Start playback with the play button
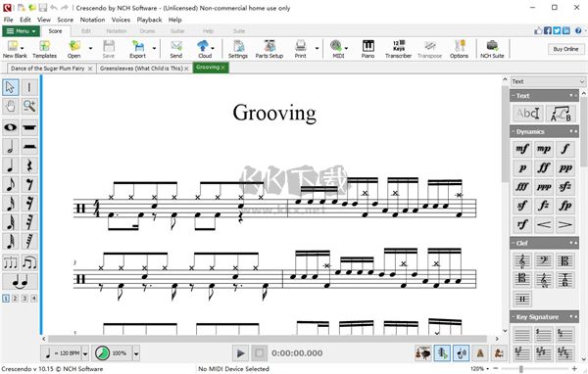 [x=240, y=353]
